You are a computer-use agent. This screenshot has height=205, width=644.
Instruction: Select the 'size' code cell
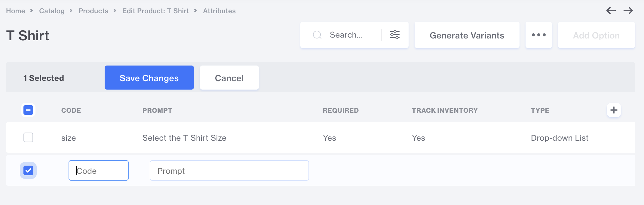click(69, 138)
